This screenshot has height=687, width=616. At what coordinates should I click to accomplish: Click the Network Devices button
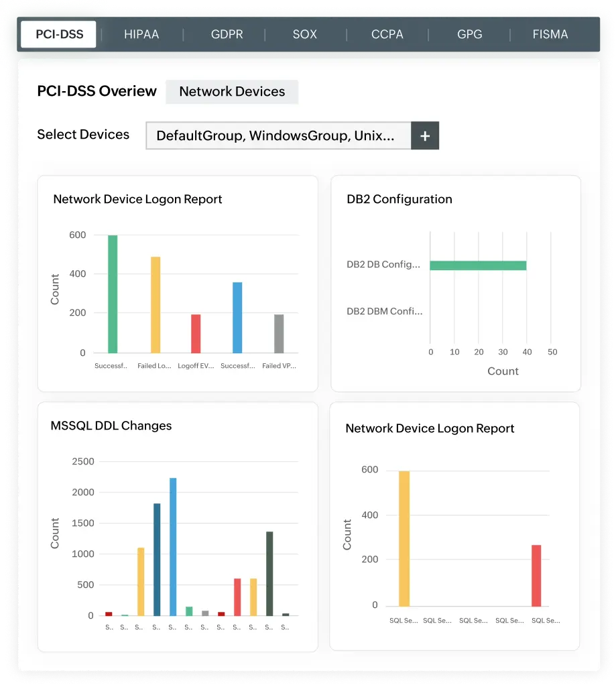tap(232, 91)
